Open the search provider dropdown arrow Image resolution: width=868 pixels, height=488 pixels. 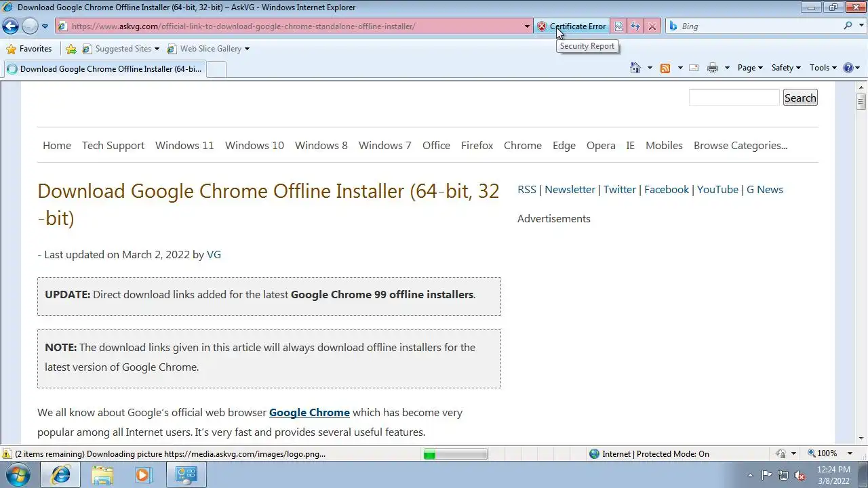pyautogui.click(x=860, y=26)
